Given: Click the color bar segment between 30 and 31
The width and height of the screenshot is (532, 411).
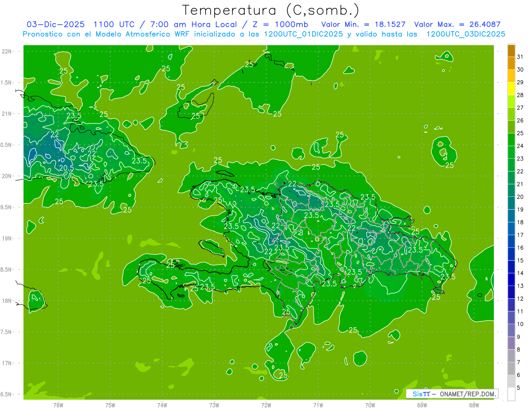Looking at the screenshot, I should 511,63.
